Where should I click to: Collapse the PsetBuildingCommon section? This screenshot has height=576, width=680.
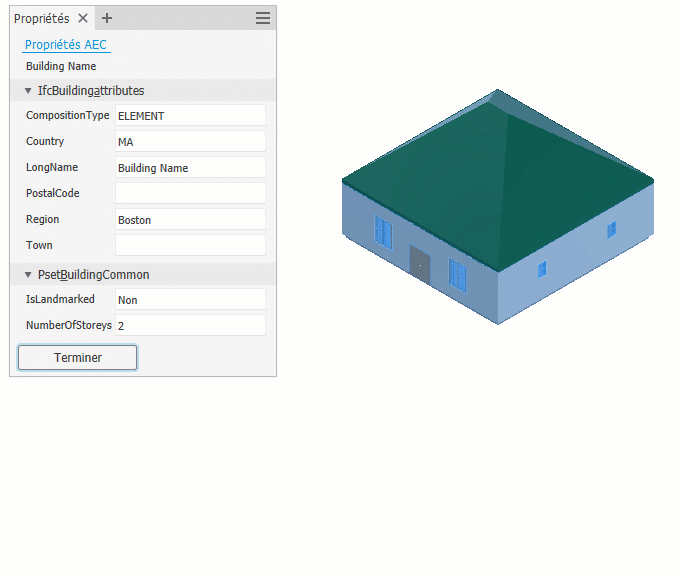[28, 275]
